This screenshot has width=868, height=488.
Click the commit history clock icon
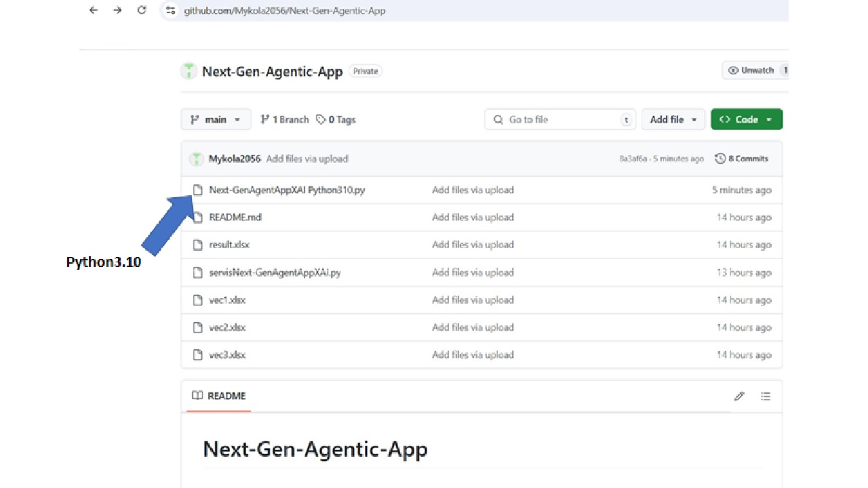tap(720, 159)
